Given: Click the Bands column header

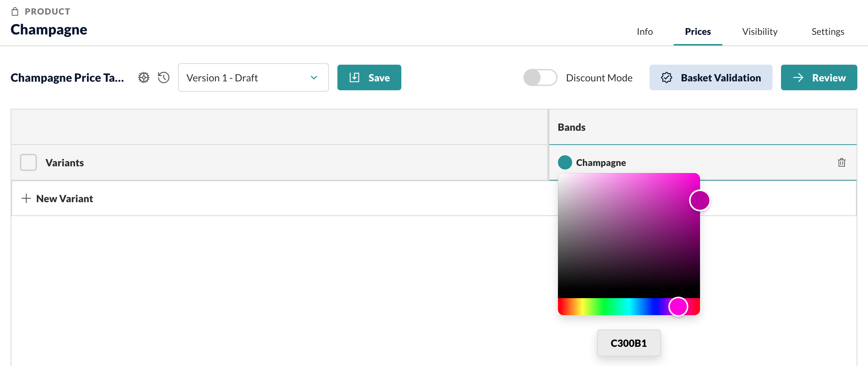Looking at the screenshot, I should [x=571, y=127].
